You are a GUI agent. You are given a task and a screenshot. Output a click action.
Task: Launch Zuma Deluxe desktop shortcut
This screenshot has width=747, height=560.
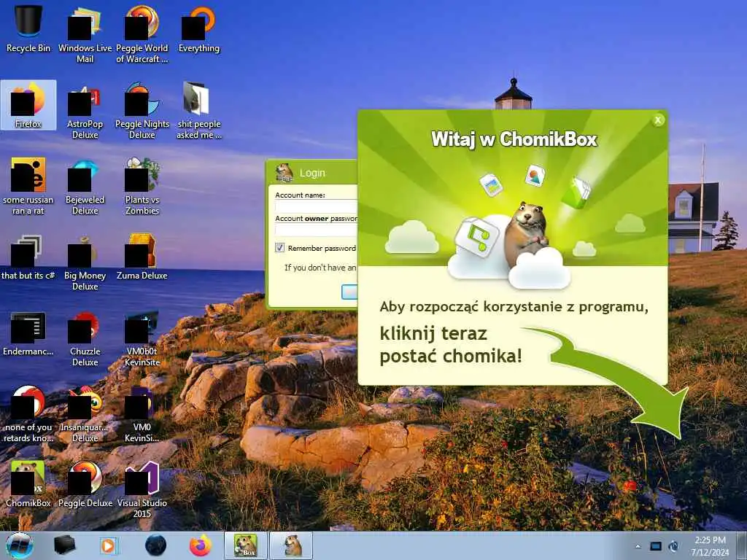(x=142, y=257)
